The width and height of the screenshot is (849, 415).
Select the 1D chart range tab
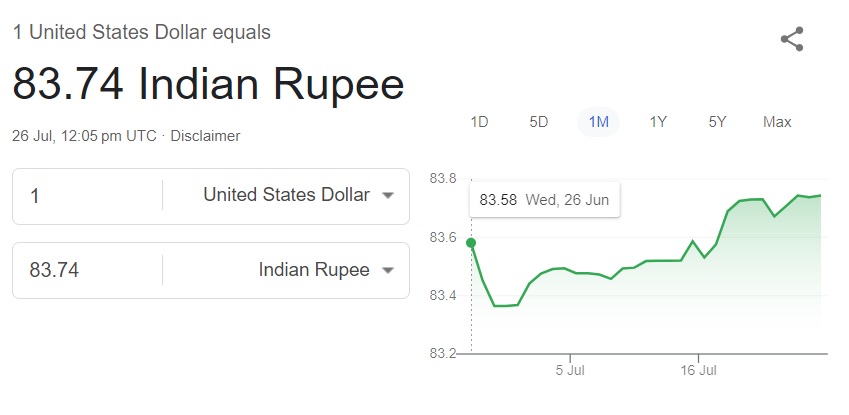[479, 122]
